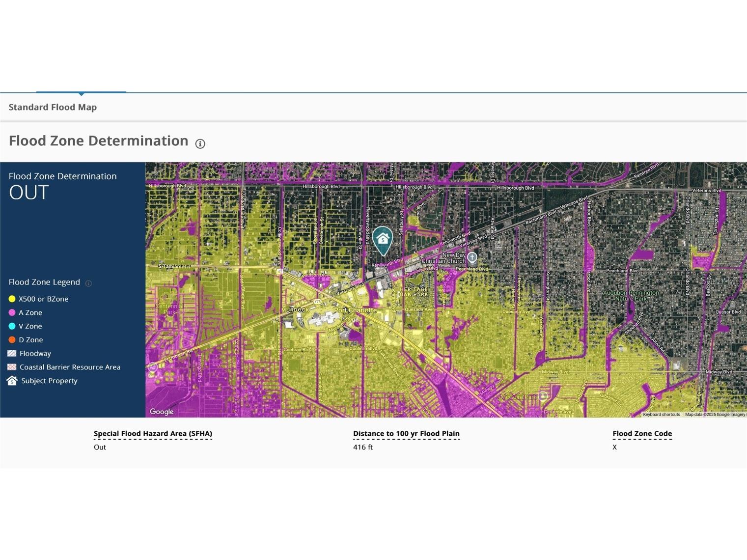This screenshot has height=560, width=747.
Task: Open the Standard Flood Map tab
Action: (53, 107)
